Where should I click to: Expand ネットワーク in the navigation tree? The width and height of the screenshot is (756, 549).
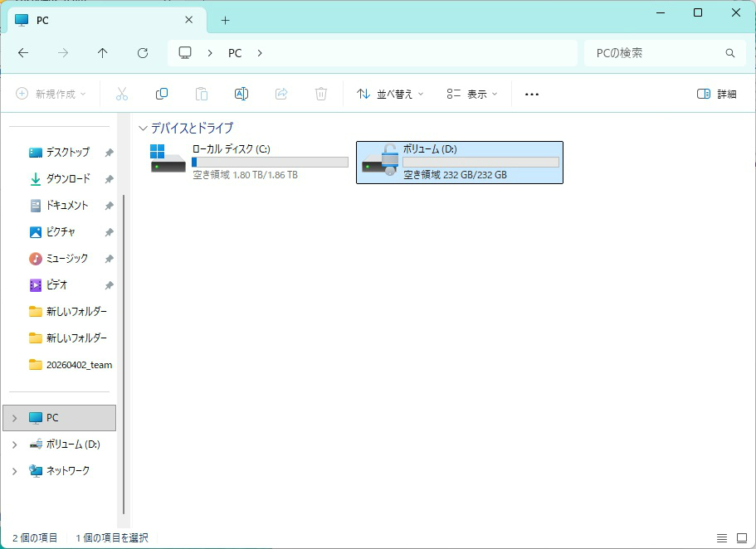(14, 471)
